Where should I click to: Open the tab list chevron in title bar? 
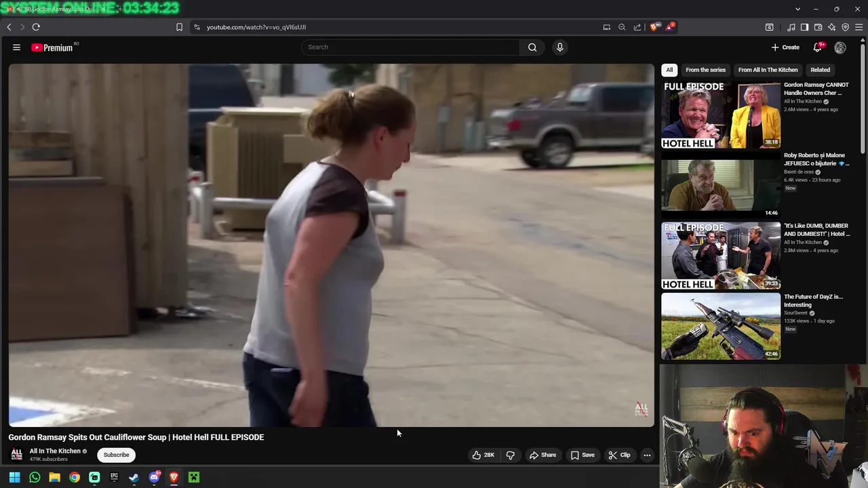coord(797,9)
